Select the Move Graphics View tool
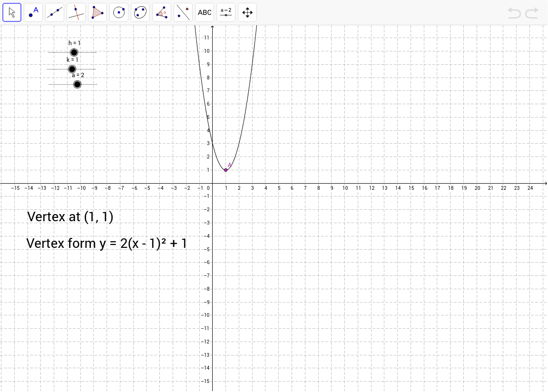 click(x=247, y=12)
